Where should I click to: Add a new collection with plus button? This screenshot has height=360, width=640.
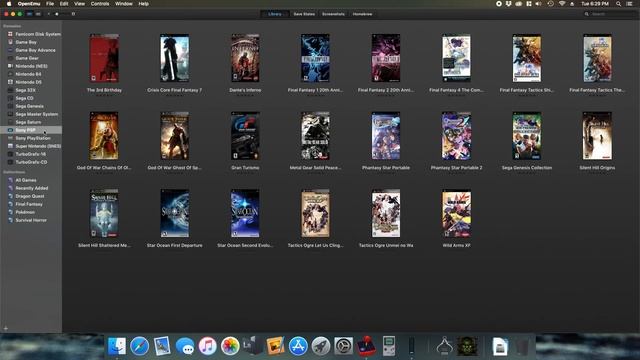[6, 328]
